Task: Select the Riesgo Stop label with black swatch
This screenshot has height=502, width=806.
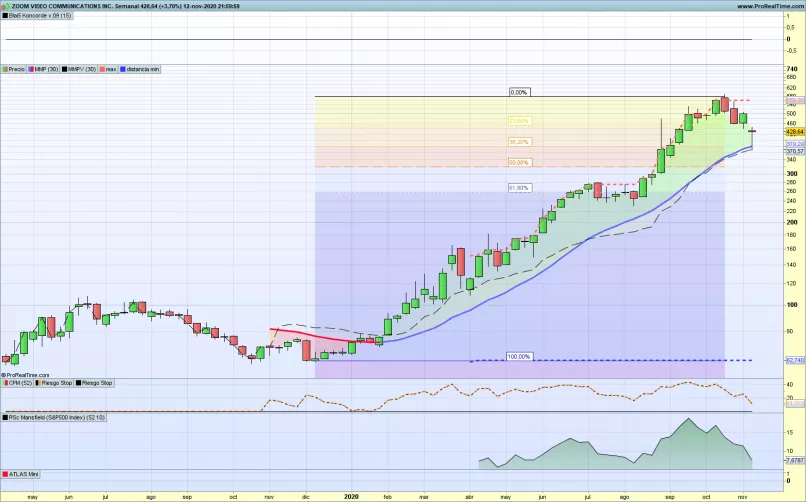Action: coord(94,383)
